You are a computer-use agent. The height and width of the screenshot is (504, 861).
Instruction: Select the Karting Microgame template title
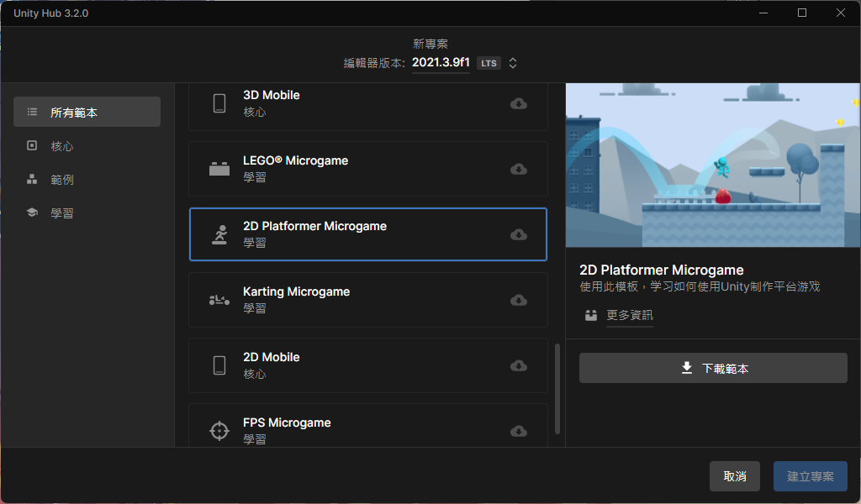297,291
